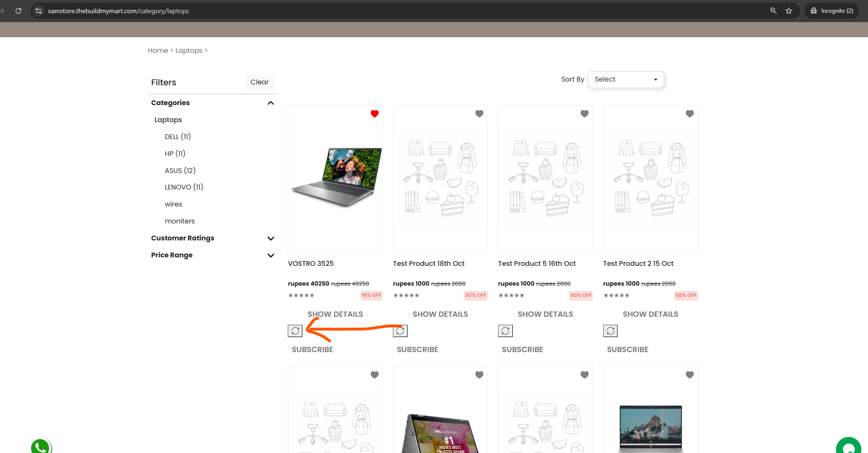Click the star rating under VOSTRO 3525

(x=301, y=296)
